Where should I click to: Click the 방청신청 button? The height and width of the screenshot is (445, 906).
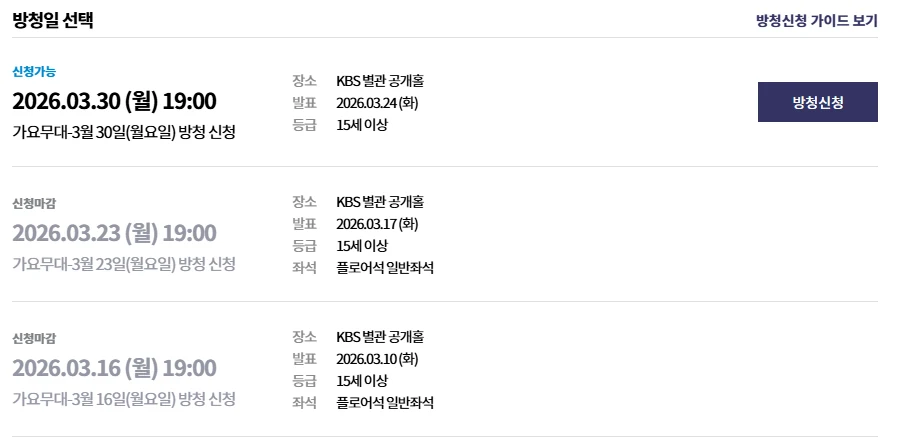click(817, 102)
